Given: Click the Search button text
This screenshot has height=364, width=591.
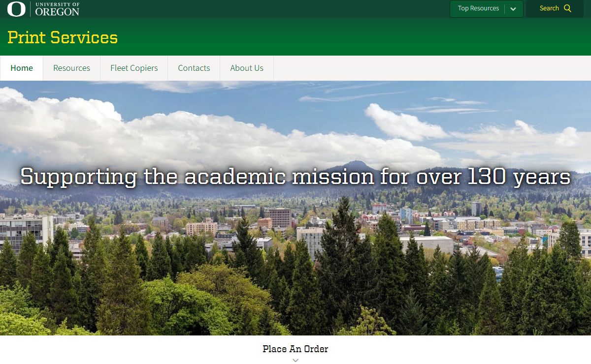Looking at the screenshot, I should (x=549, y=8).
